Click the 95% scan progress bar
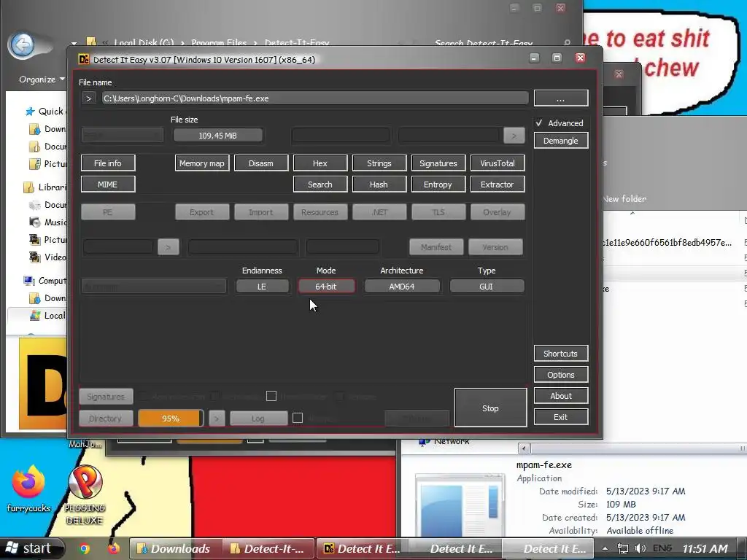 click(x=171, y=418)
